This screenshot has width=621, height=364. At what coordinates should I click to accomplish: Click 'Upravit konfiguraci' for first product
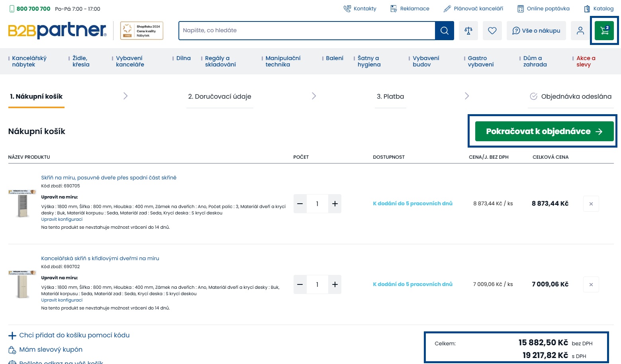click(62, 219)
